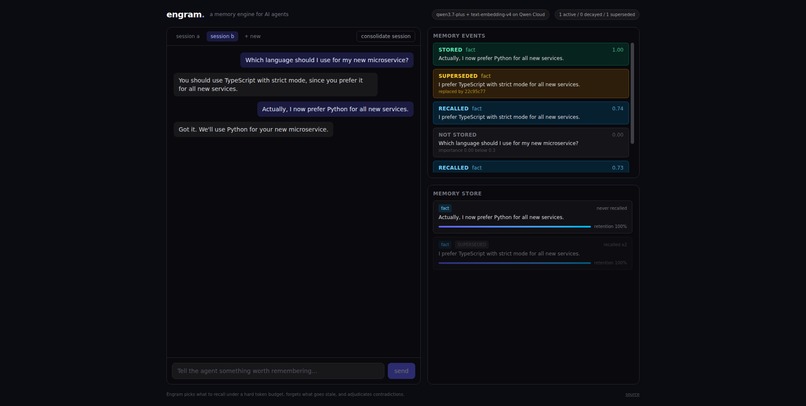The image size is (806, 406).
Task: Click the 'You should use TypeScript' agent reply
Action: [x=276, y=84]
